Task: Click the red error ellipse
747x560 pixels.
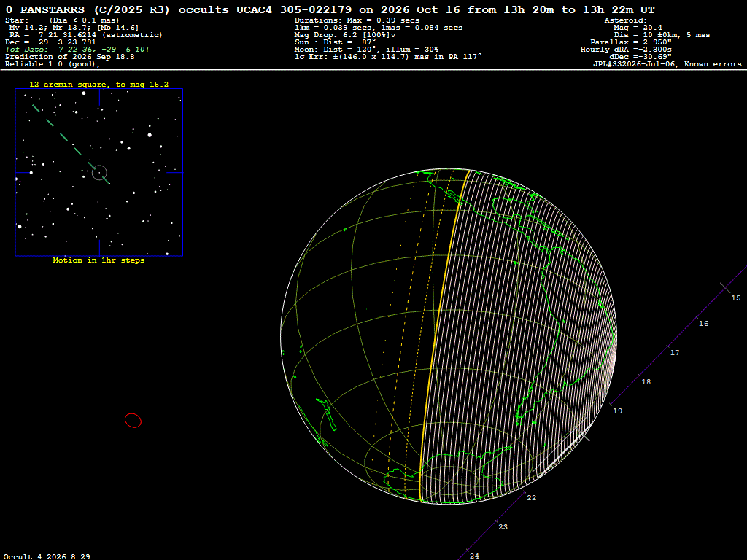Action: [133, 420]
